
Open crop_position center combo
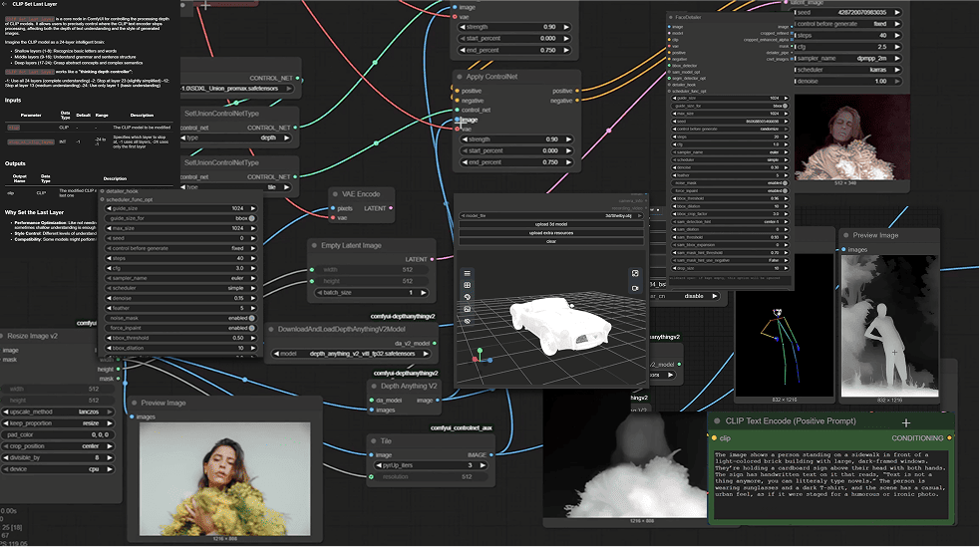(x=58, y=446)
